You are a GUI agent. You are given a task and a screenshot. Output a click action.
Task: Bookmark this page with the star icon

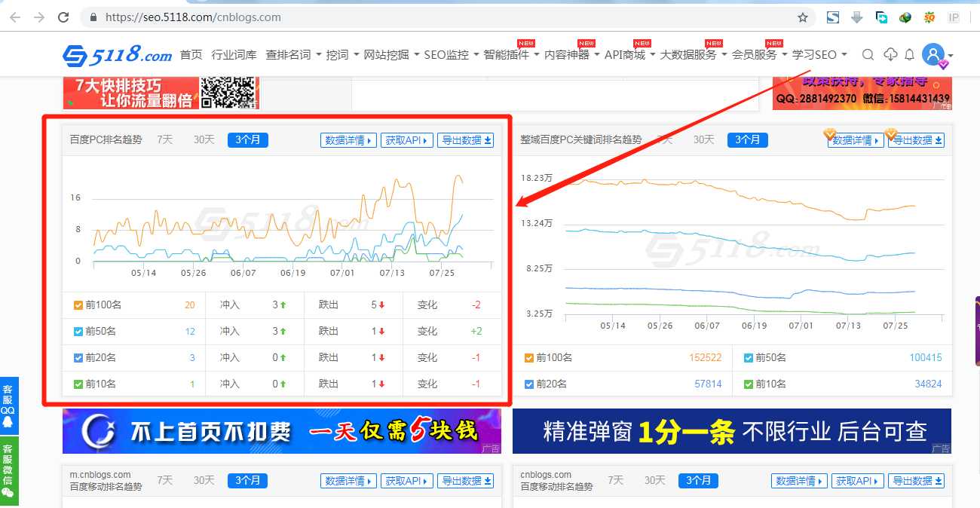[803, 17]
